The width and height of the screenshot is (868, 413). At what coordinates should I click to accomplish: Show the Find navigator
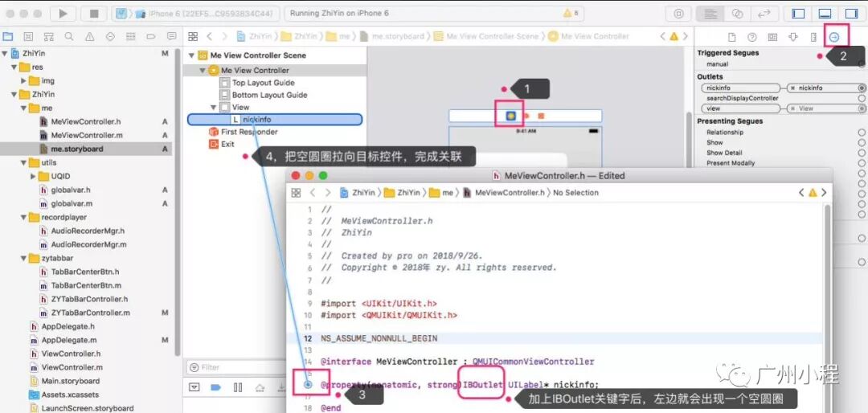click(x=69, y=36)
